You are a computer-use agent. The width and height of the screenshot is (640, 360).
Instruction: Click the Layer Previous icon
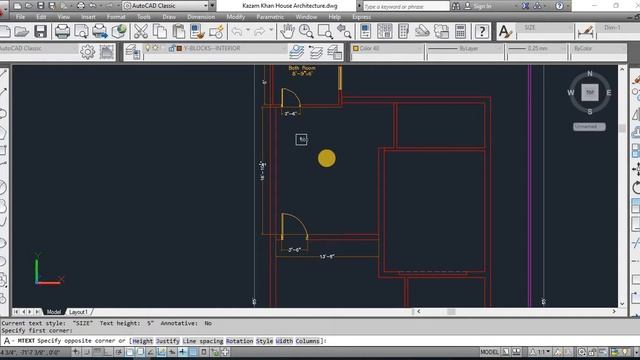(x=316, y=52)
